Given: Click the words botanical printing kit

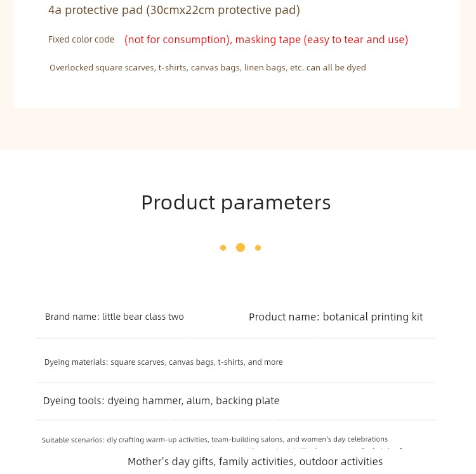Looking at the screenshot, I should coord(373,317).
